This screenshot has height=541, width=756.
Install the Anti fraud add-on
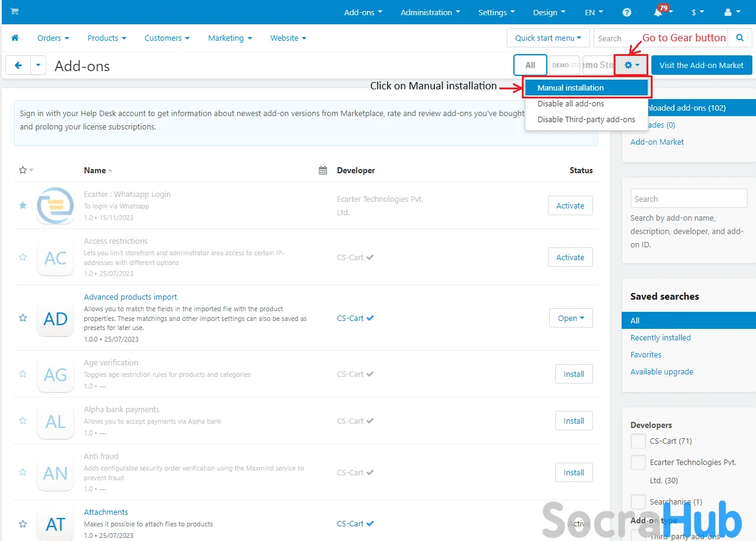574,472
